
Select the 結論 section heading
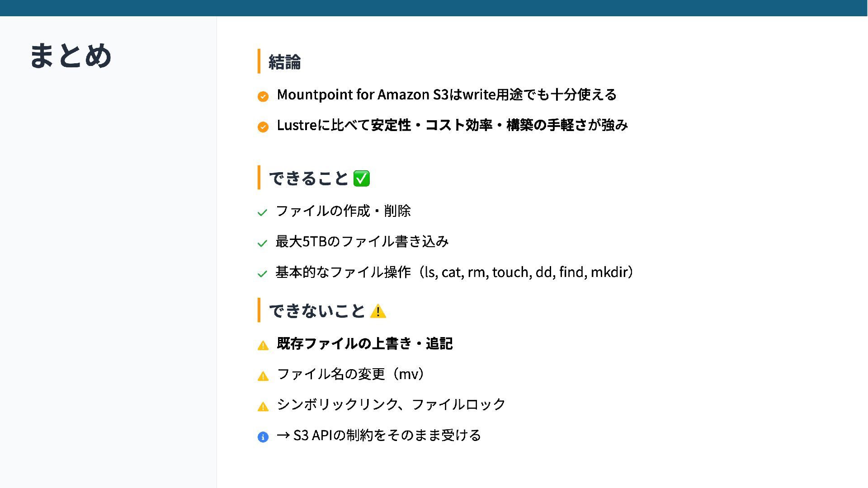pos(284,62)
